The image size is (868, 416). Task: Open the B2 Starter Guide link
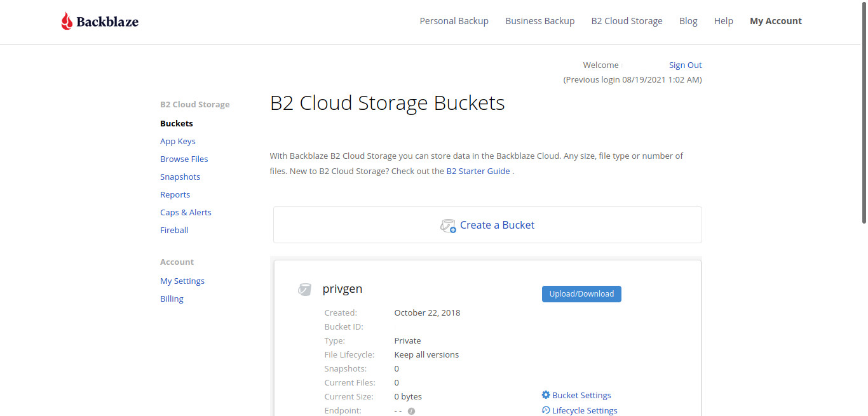(478, 171)
